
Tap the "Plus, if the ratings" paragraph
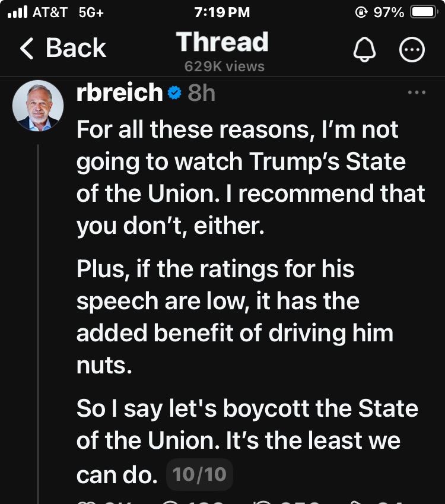[234, 318]
